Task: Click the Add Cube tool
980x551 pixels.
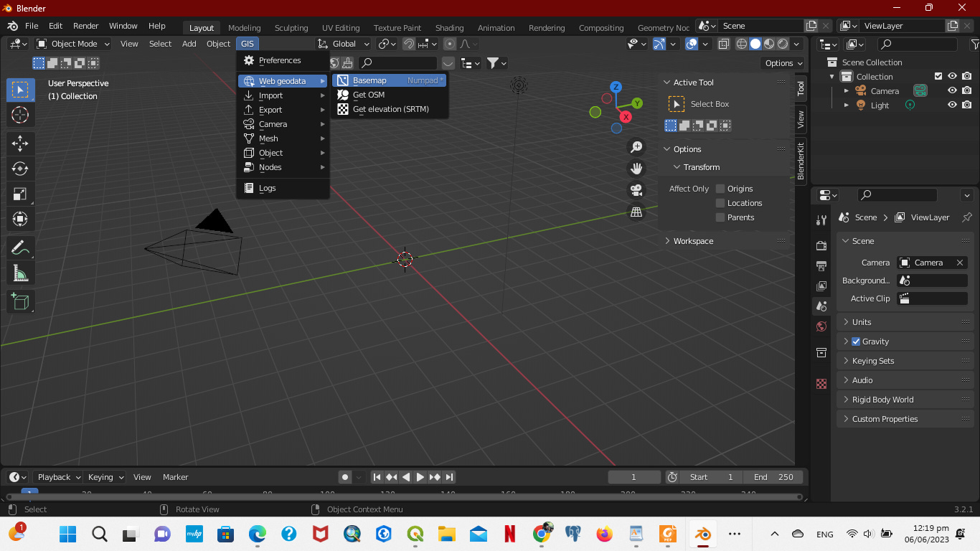Action: [x=20, y=301]
